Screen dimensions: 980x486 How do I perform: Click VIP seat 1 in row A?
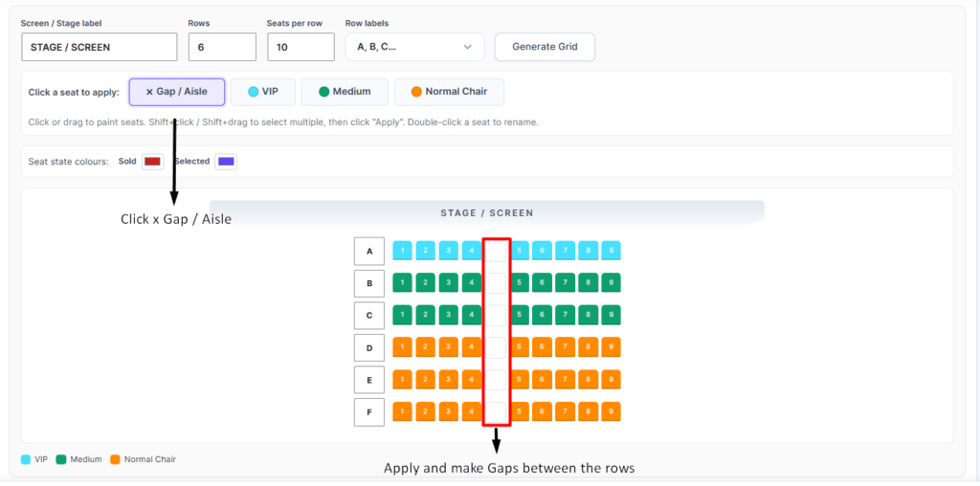click(x=403, y=251)
